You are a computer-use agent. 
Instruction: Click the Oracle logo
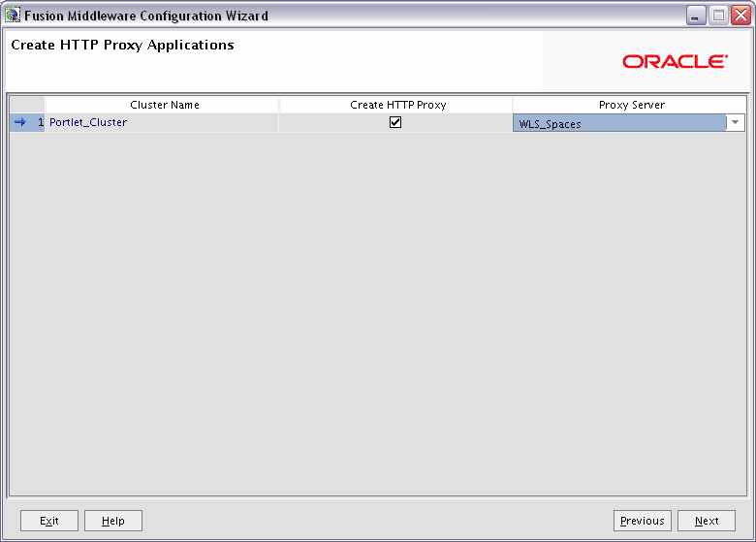tap(675, 62)
